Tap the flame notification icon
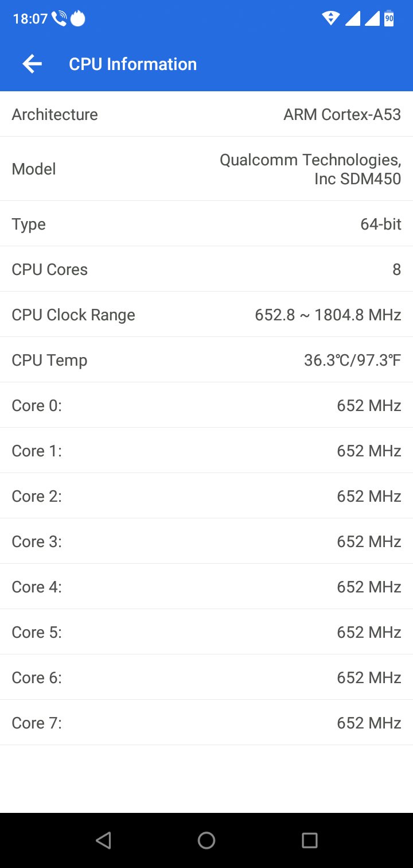This screenshot has width=413, height=868. (77, 19)
